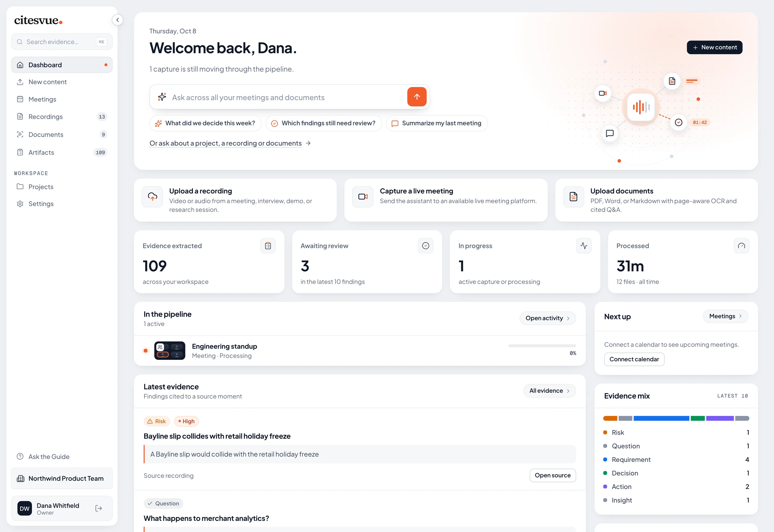Click the chat bubble node in hero graphic
This screenshot has height=532, width=774.
pos(610,133)
